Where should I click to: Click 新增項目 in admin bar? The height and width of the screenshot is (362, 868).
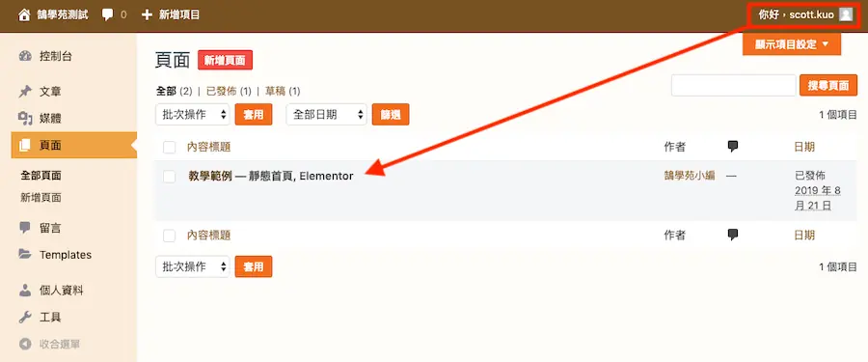179,15
